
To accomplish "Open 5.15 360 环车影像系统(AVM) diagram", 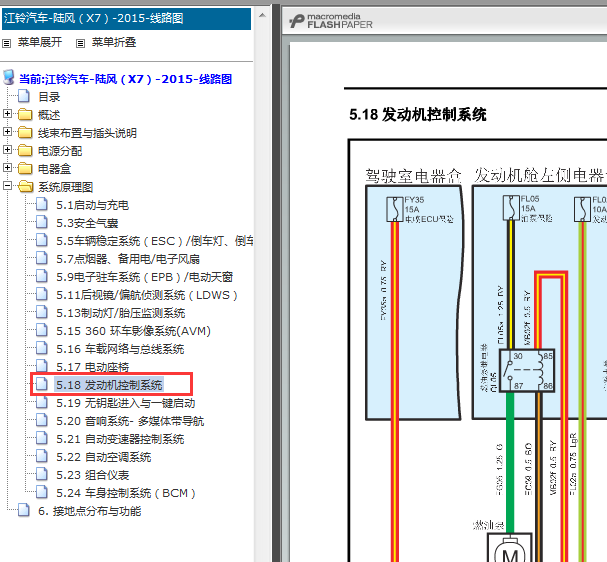I will (134, 331).
